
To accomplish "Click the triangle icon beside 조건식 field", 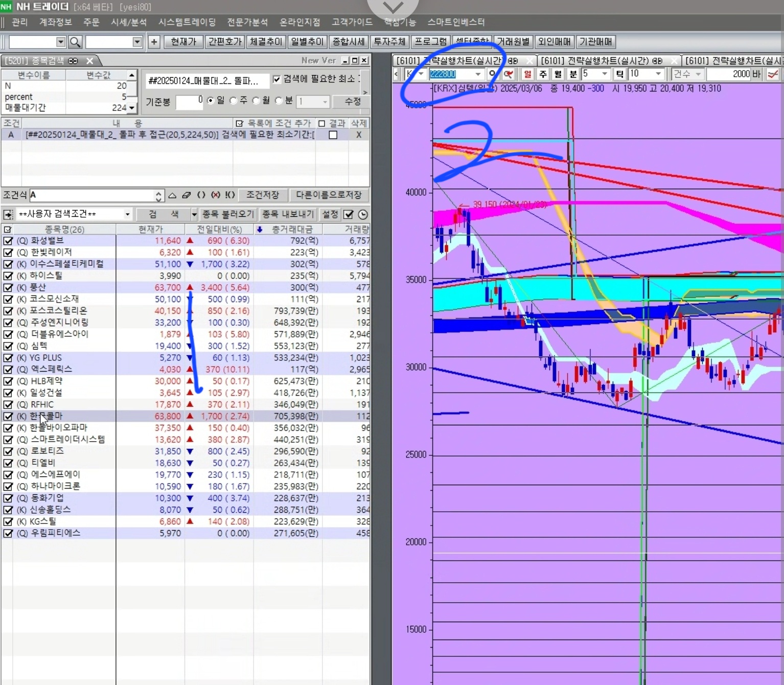I will pyautogui.click(x=172, y=195).
